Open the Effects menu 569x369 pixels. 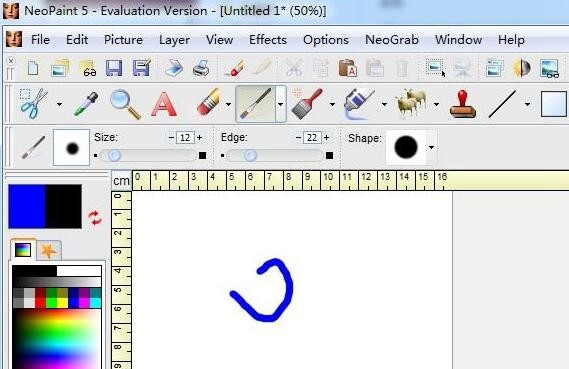(268, 40)
